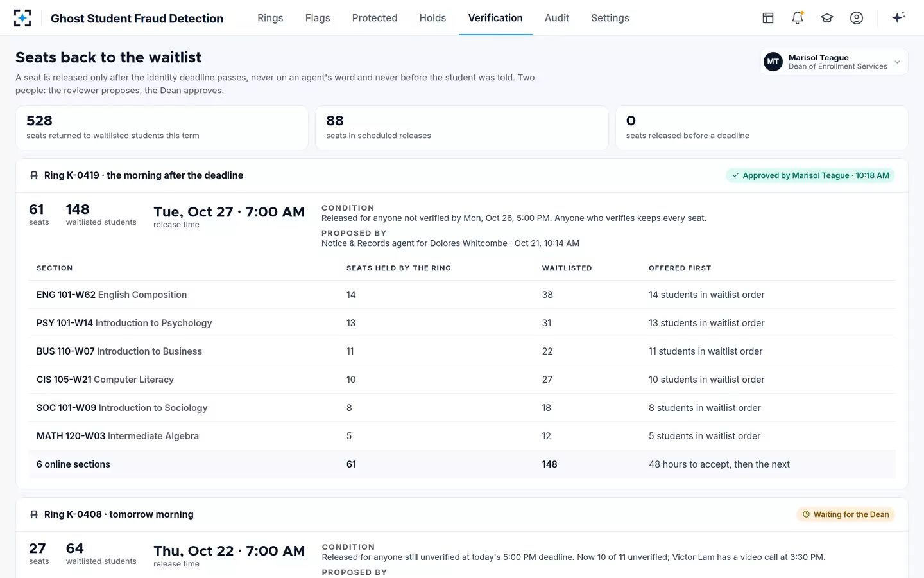The height and width of the screenshot is (578, 924).
Task: Click the 528 seats returned stat card
Action: (162, 128)
